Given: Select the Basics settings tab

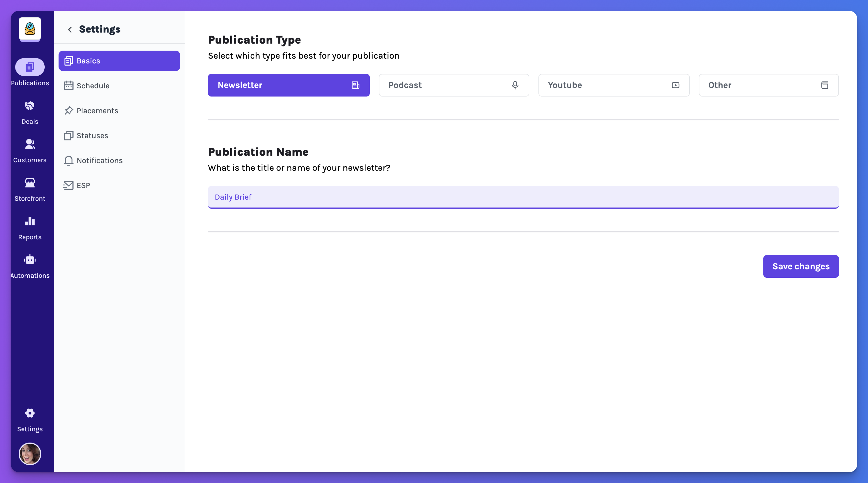Looking at the screenshot, I should (119, 61).
